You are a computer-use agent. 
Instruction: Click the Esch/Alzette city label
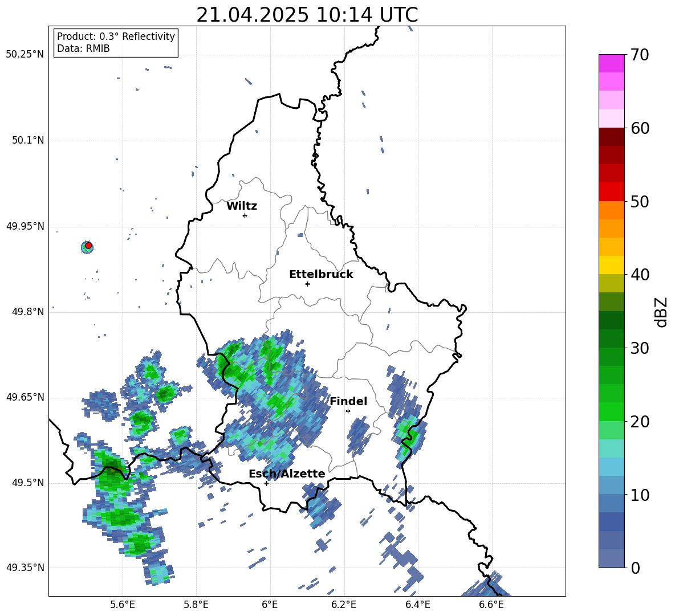tap(287, 474)
